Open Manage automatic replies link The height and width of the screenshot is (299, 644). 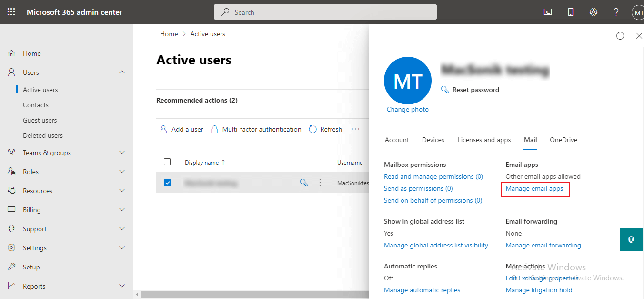tap(422, 290)
